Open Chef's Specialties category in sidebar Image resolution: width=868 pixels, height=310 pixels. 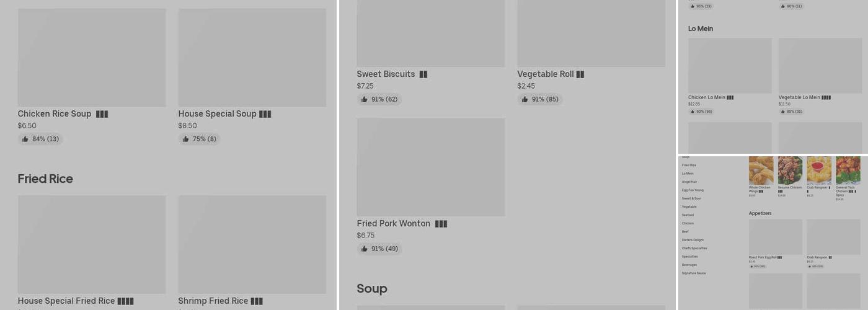(x=694, y=248)
